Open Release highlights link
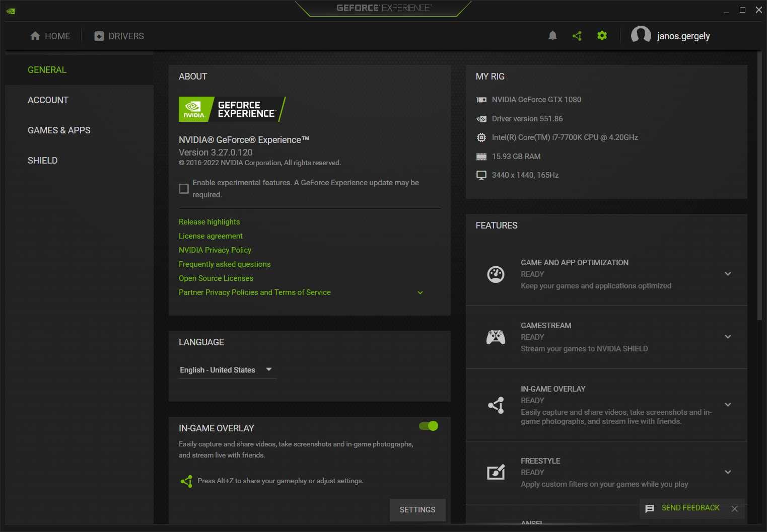 pyautogui.click(x=209, y=222)
